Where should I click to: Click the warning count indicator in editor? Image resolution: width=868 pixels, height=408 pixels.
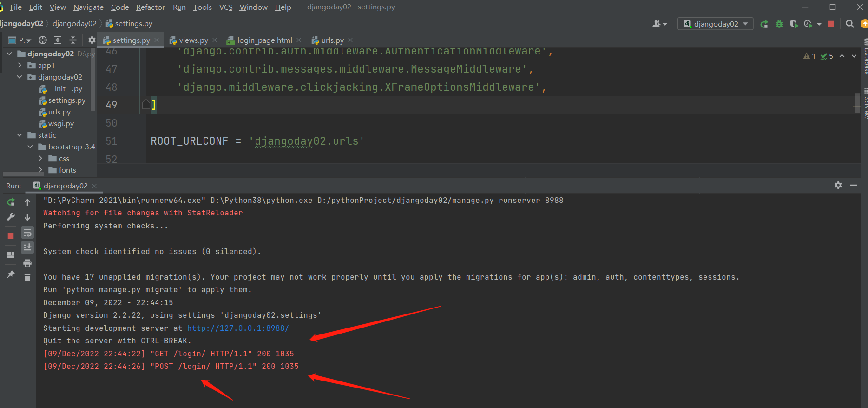coord(809,56)
